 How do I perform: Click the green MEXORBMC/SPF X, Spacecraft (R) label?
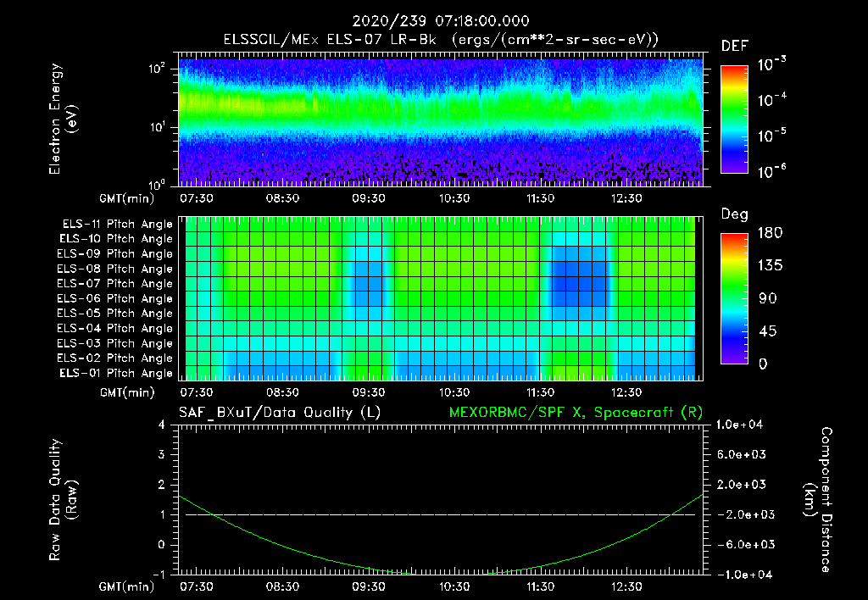click(576, 413)
